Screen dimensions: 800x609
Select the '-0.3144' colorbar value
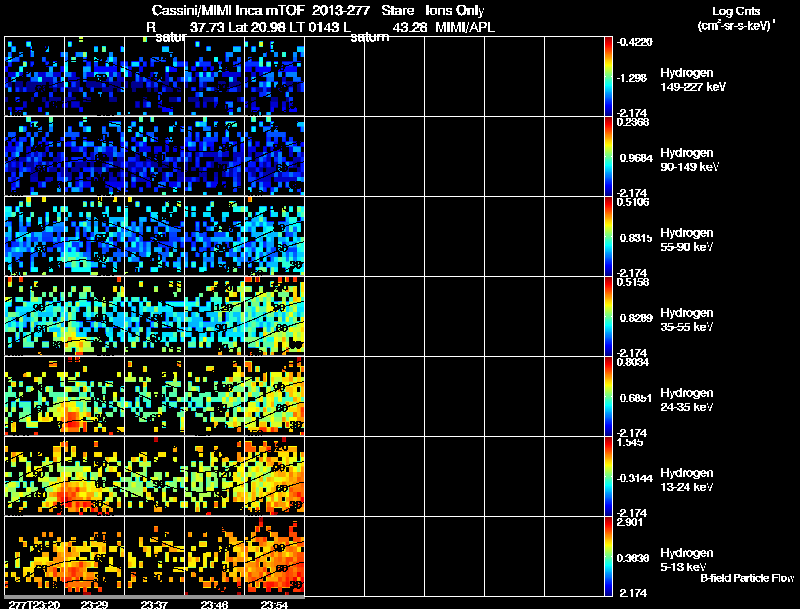tap(634, 478)
